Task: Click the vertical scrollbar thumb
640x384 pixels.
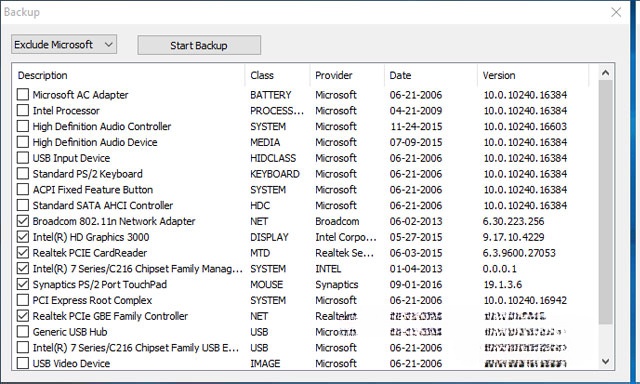Action: [x=605, y=202]
